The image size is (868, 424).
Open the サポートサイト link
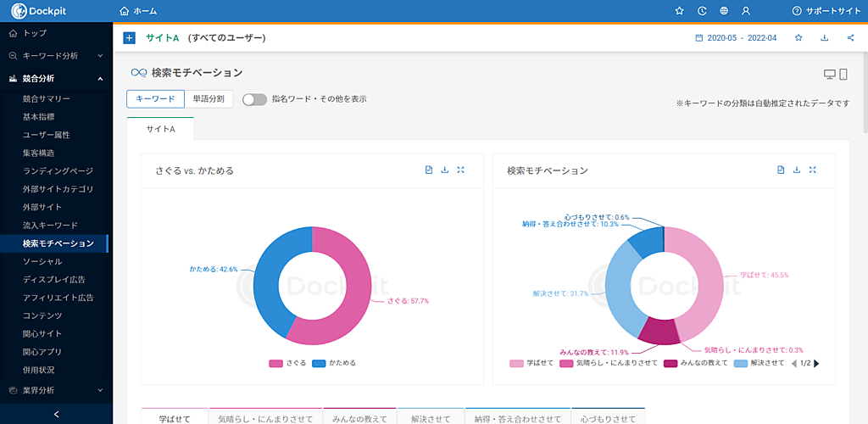pyautogui.click(x=826, y=11)
